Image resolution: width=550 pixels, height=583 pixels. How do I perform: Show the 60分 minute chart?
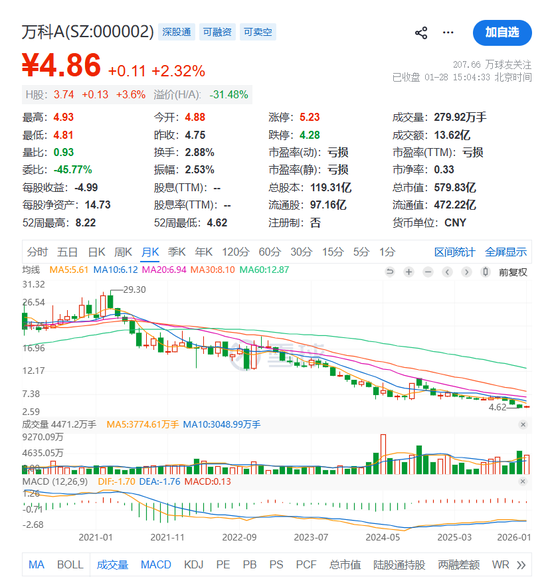pyautogui.click(x=270, y=252)
